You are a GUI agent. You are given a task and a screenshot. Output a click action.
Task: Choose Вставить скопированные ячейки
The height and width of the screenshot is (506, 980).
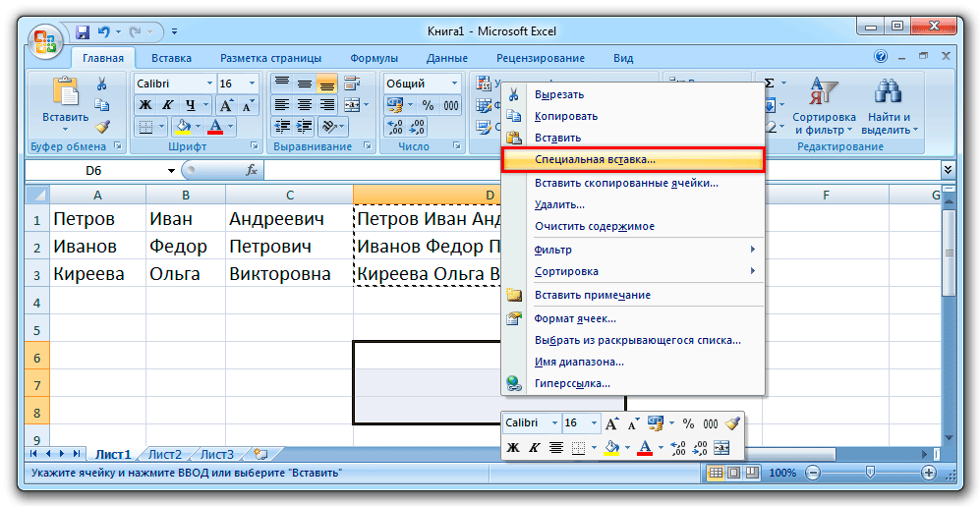coord(633,183)
